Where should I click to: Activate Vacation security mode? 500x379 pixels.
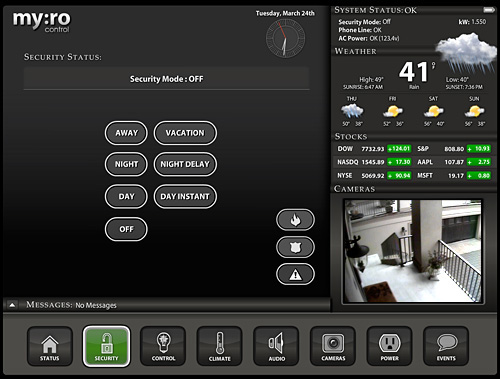[x=185, y=133]
